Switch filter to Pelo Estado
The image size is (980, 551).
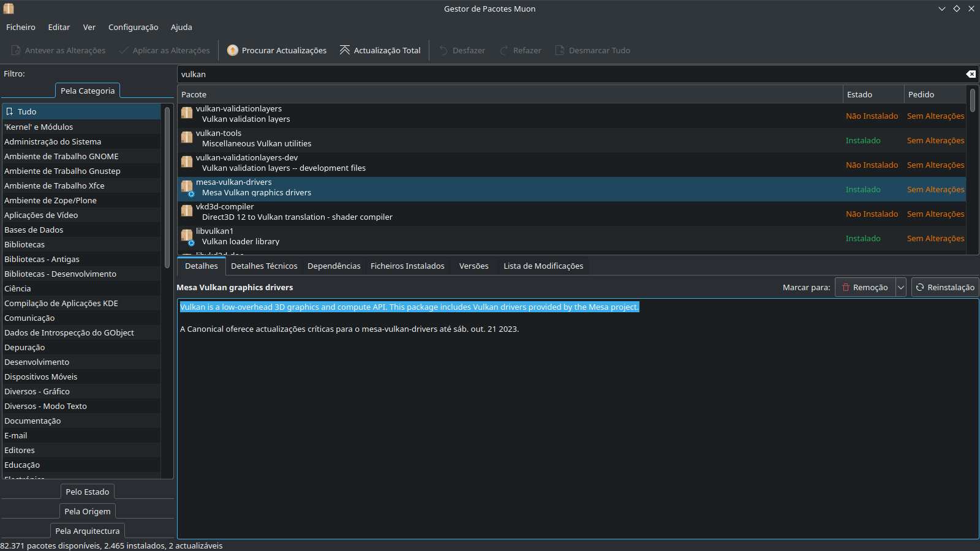tap(88, 492)
